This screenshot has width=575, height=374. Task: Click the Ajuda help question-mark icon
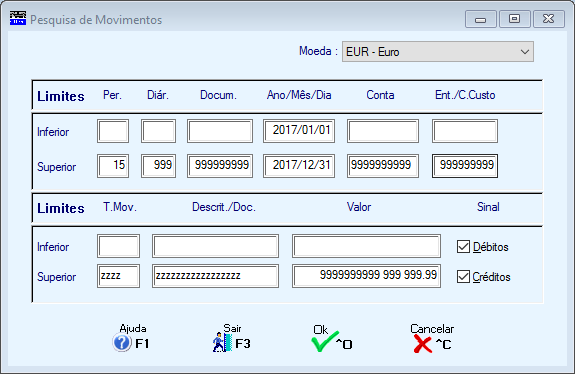point(122,343)
